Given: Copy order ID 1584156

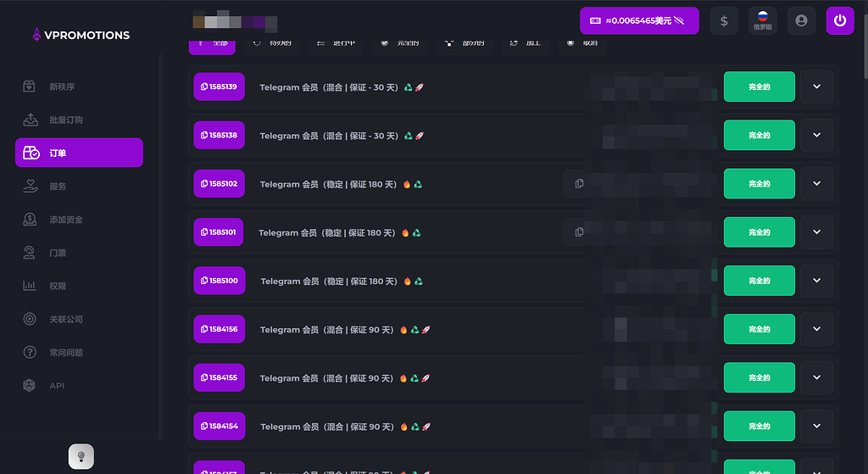Looking at the screenshot, I should tap(220, 329).
